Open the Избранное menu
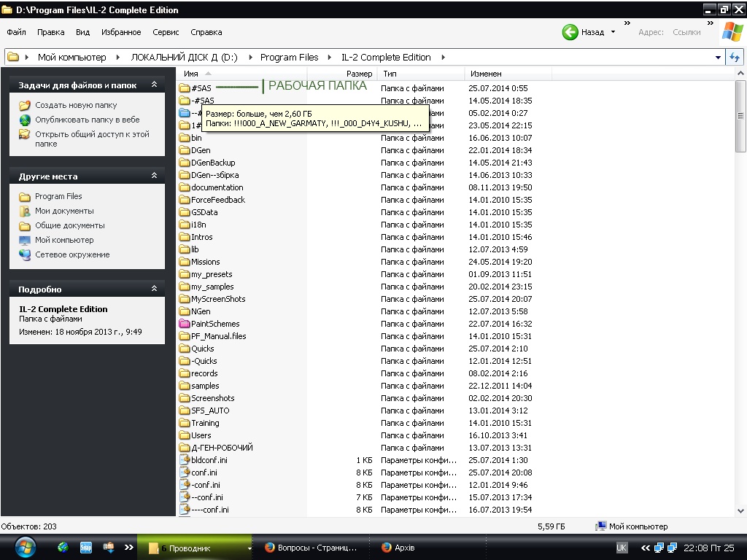The width and height of the screenshot is (747, 560). tap(121, 32)
